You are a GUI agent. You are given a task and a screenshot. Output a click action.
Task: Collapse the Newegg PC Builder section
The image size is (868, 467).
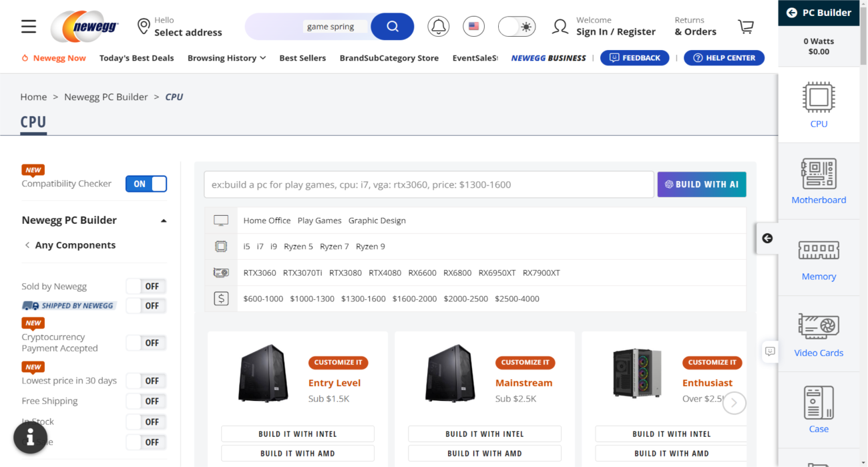point(164,220)
